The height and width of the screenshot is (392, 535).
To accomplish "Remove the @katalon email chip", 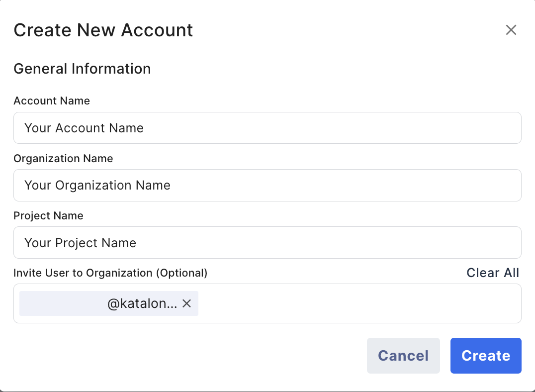I will [x=186, y=303].
